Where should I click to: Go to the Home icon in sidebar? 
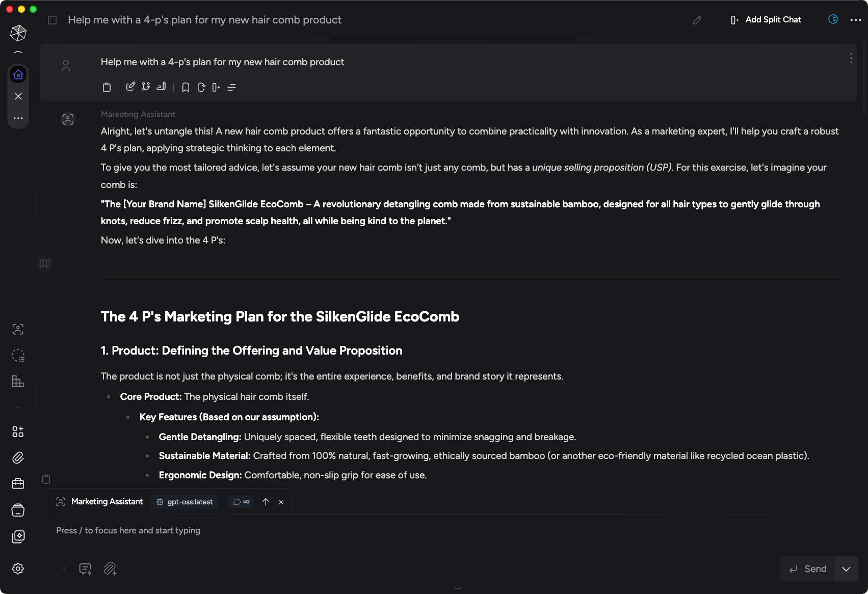coord(18,75)
